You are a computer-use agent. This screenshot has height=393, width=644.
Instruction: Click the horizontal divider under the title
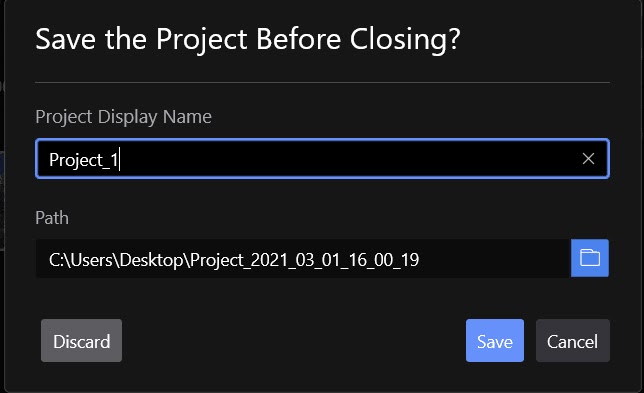point(322,83)
